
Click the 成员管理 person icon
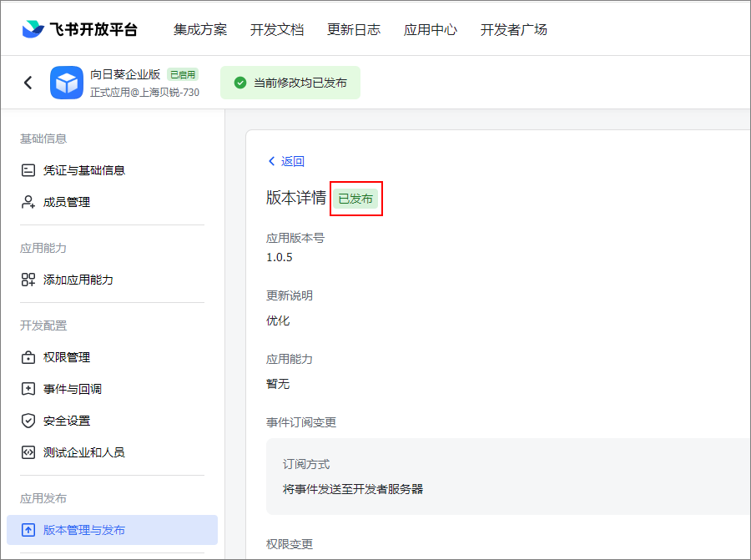click(28, 202)
